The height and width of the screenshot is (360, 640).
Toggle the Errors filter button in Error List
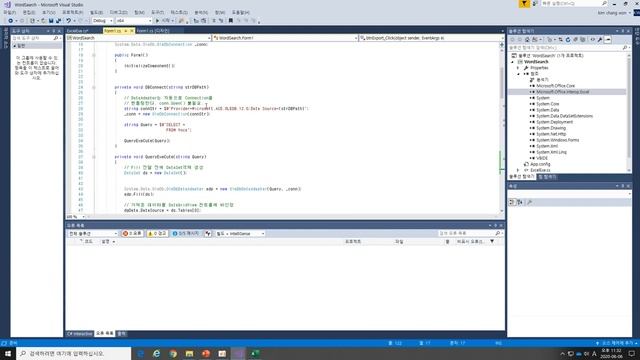(132, 233)
